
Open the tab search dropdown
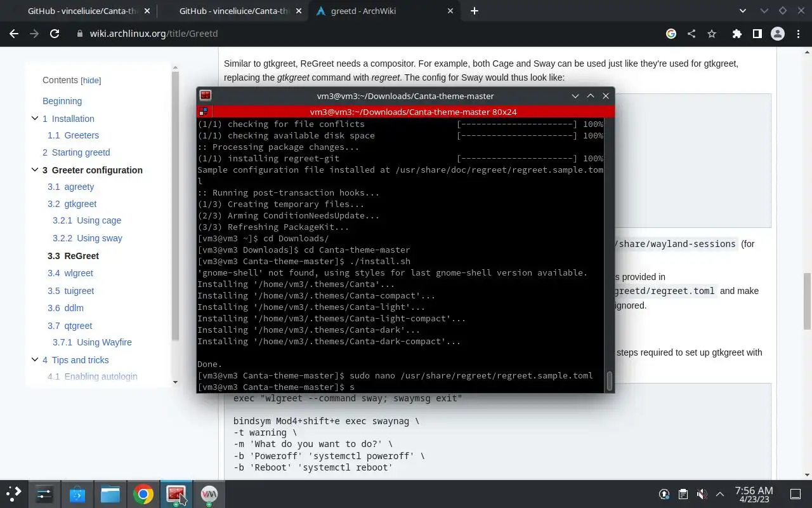tap(743, 11)
